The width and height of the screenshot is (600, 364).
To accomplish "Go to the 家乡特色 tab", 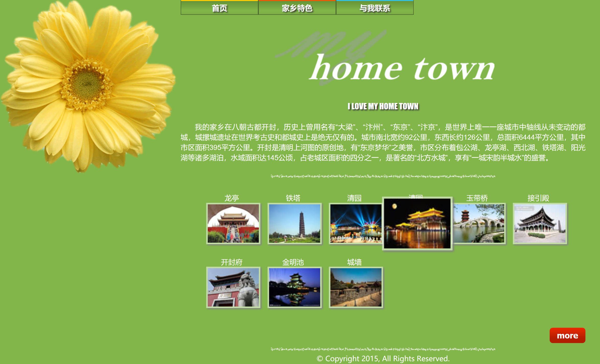I will pyautogui.click(x=297, y=8).
